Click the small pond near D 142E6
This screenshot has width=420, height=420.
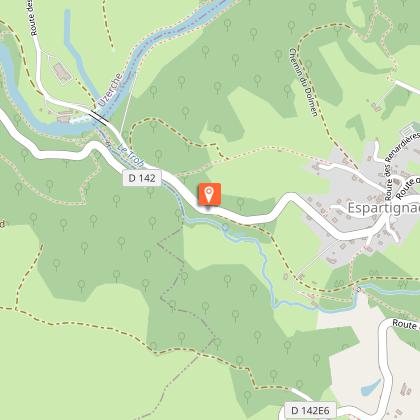[371, 387]
